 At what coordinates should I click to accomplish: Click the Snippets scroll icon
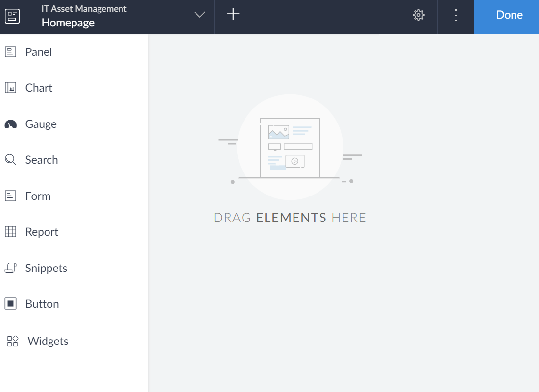(11, 268)
